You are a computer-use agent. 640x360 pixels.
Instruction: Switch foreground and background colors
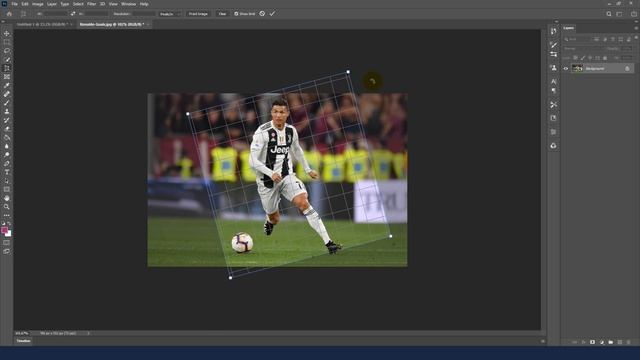pyautogui.click(x=9, y=224)
